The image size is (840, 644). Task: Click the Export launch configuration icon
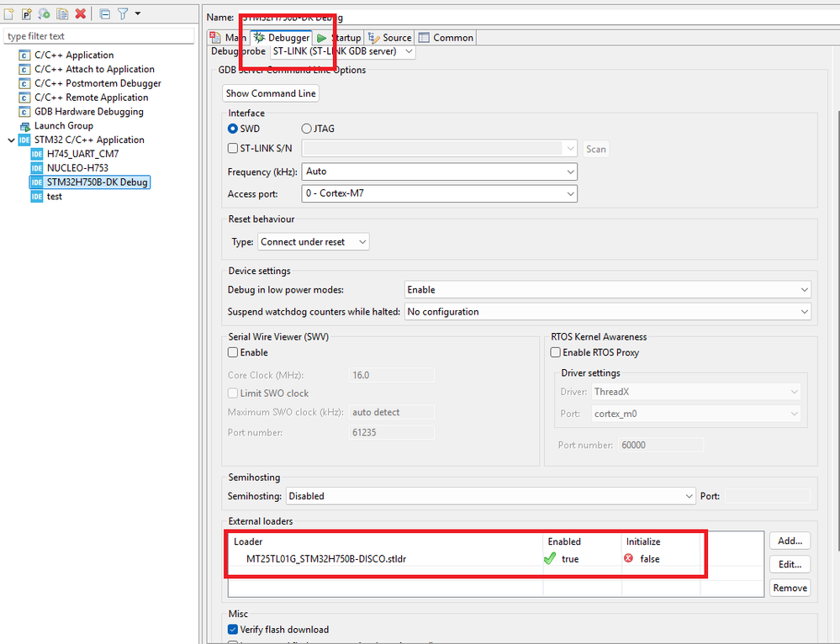point(45,14)
